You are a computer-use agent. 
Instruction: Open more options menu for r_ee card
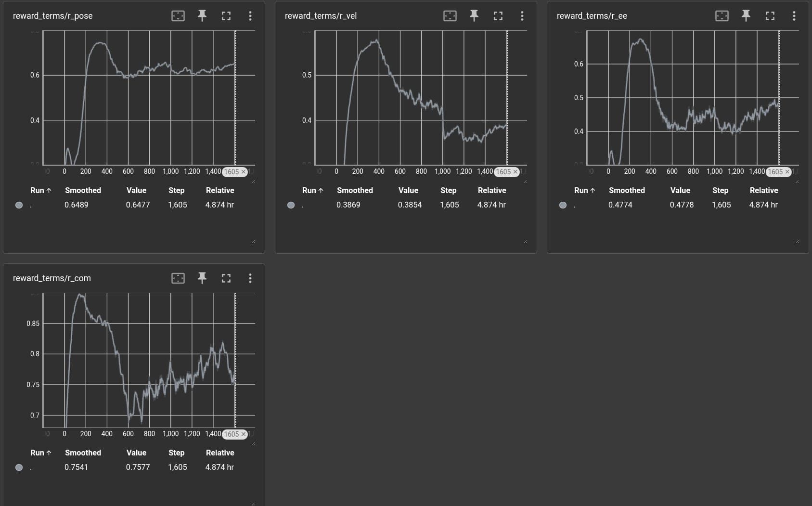pos(794,16)
